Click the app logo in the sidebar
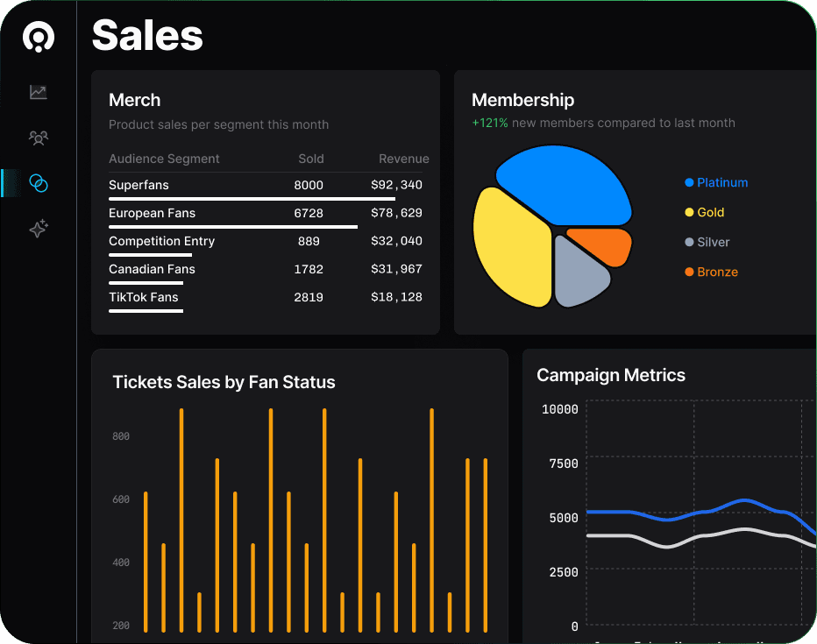This screenshot has width=817, height=644. pos(38,38)
